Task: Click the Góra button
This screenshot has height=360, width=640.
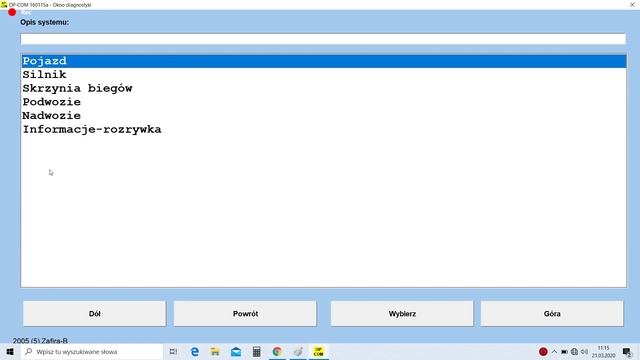Action: coord(552,313)
